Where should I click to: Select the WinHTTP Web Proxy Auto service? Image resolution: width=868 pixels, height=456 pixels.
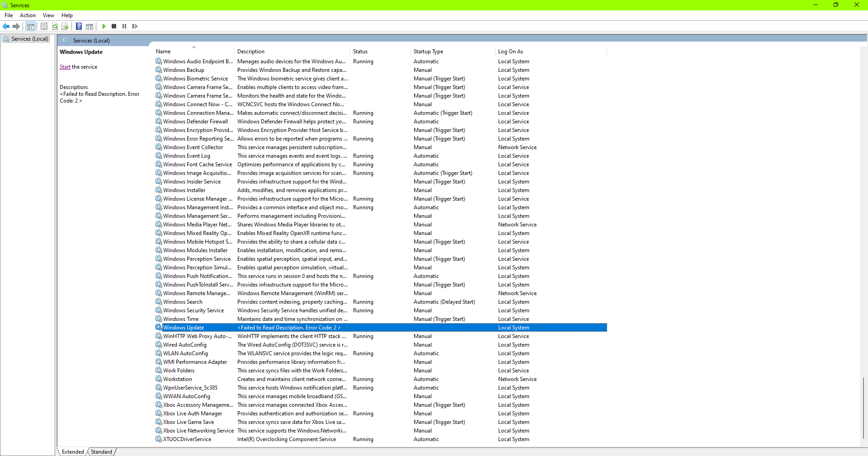(x=381, y=336)
